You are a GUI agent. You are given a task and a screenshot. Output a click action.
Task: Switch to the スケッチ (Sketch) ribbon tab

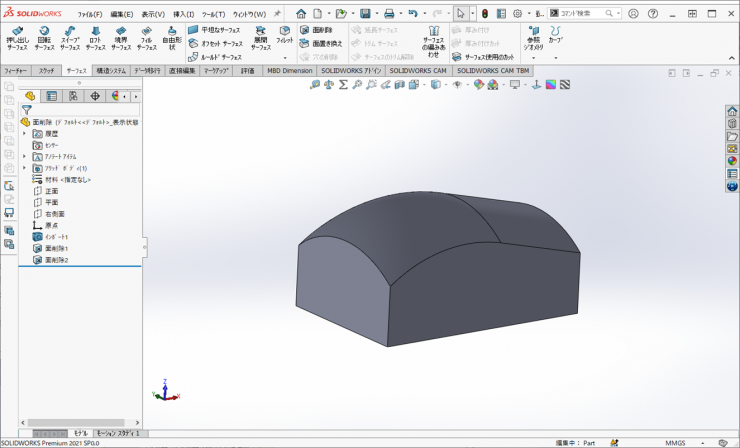(47, 71)
